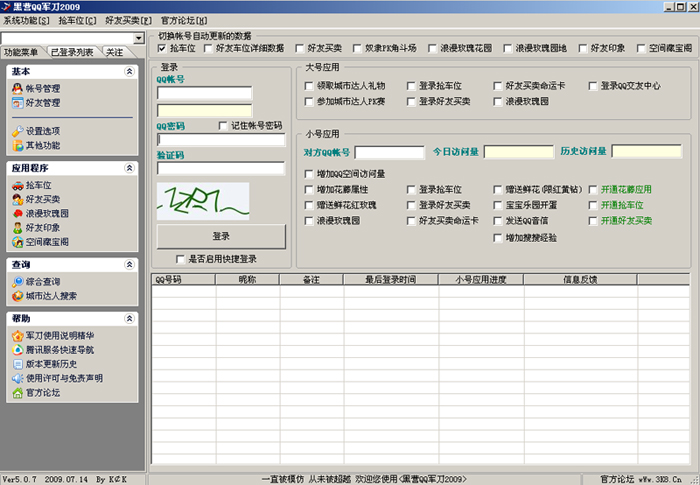This screenshot has height=485, width=700.
Task: Collapse the 应用程序 sidebar section
Action: coord(129,168)
